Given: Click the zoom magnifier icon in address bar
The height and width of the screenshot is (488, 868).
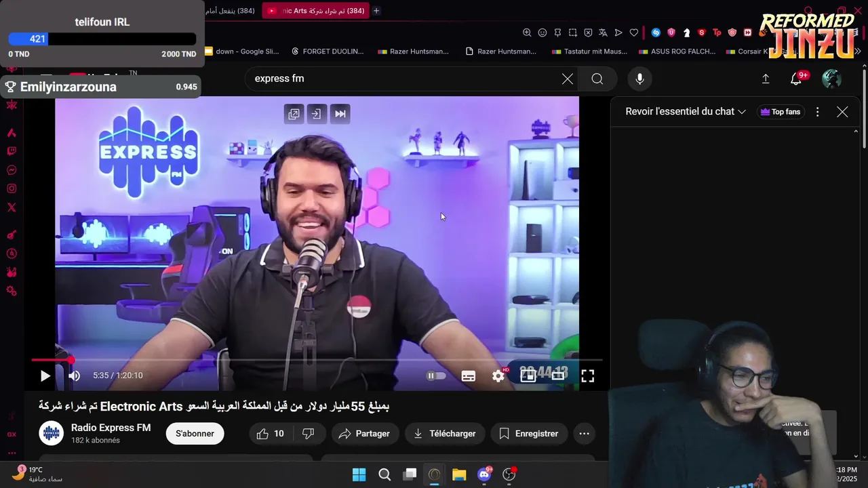Looking at the screenshot, I should pos(527,33).
